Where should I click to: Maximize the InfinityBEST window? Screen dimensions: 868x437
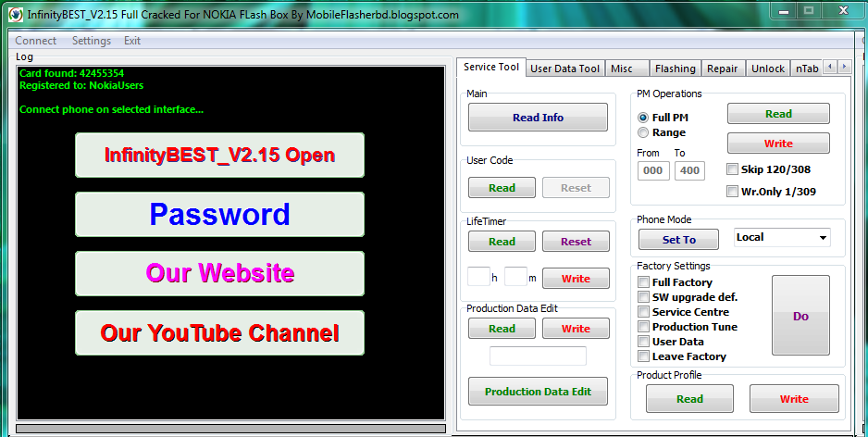pyautogui.click(x=809, y=10)
